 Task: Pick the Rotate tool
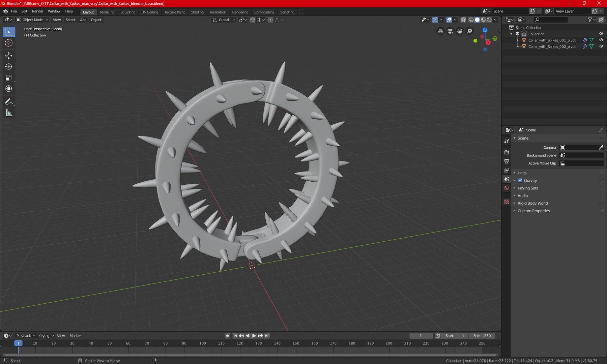9,67
